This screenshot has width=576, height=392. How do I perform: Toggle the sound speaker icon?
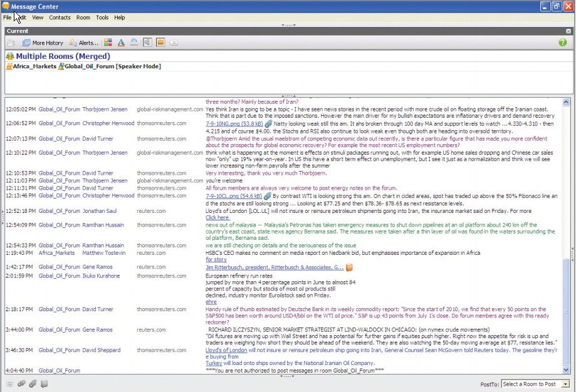[x=147, y=43]
